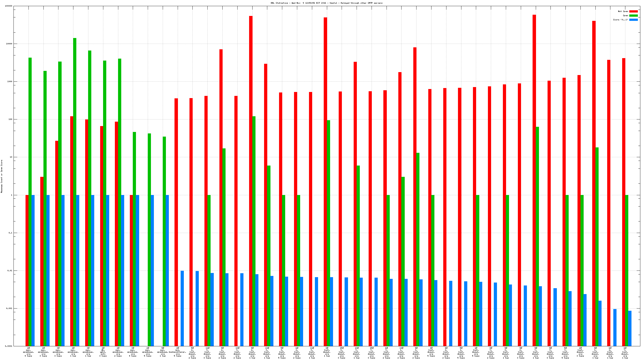
Task: Click the 'Message Count or Spam Score' axis title
Action: pyautogui.click(x=1, y=176)
